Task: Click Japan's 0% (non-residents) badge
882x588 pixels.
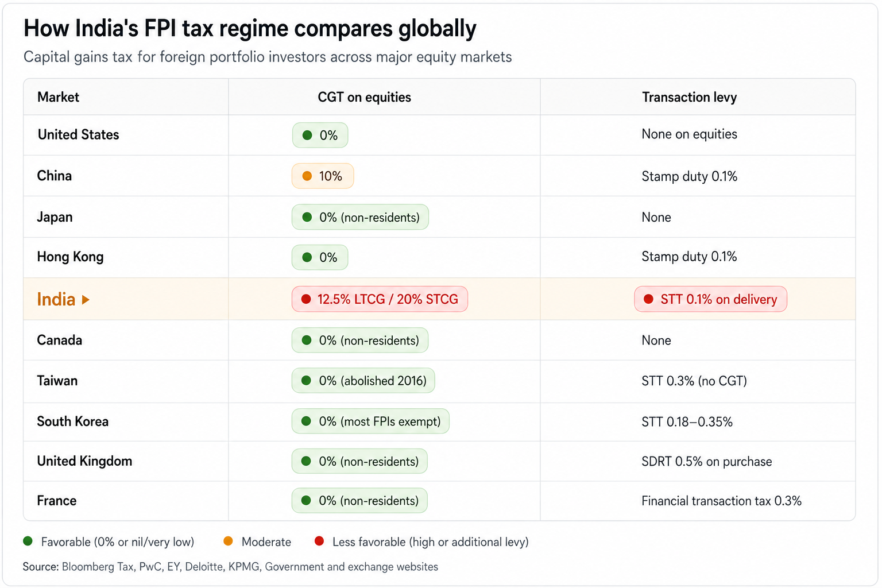Action: [x=360, y=217]
